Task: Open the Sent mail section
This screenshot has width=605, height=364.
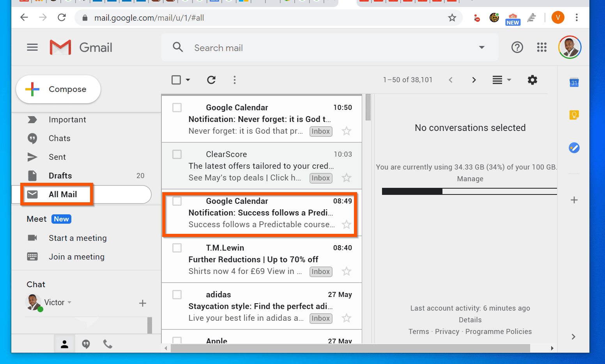Action: tap(57, 157)
